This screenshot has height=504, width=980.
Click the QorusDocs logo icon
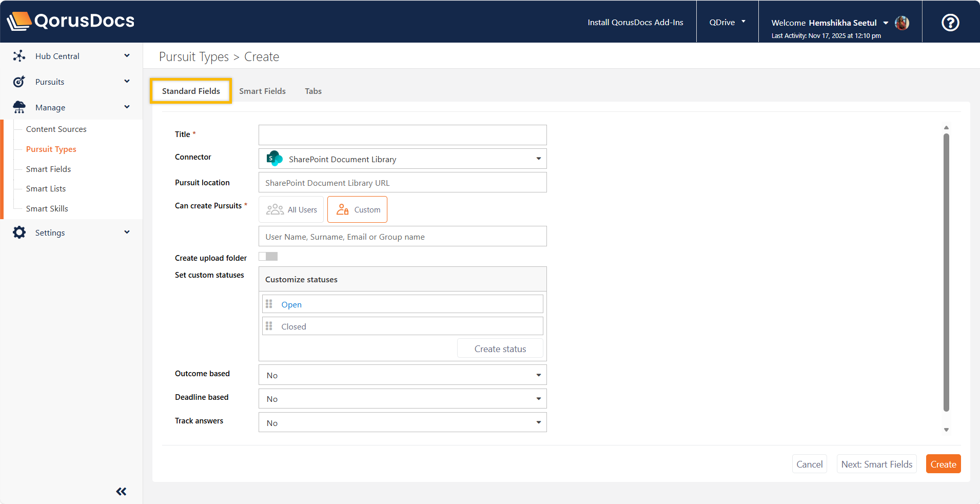[19, 21]
